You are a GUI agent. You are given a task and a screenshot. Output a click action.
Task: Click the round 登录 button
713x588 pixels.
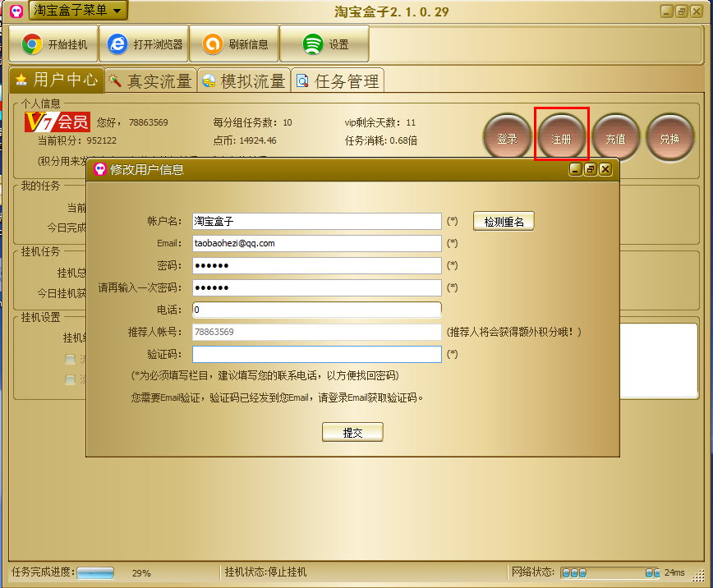click(507, 138)
